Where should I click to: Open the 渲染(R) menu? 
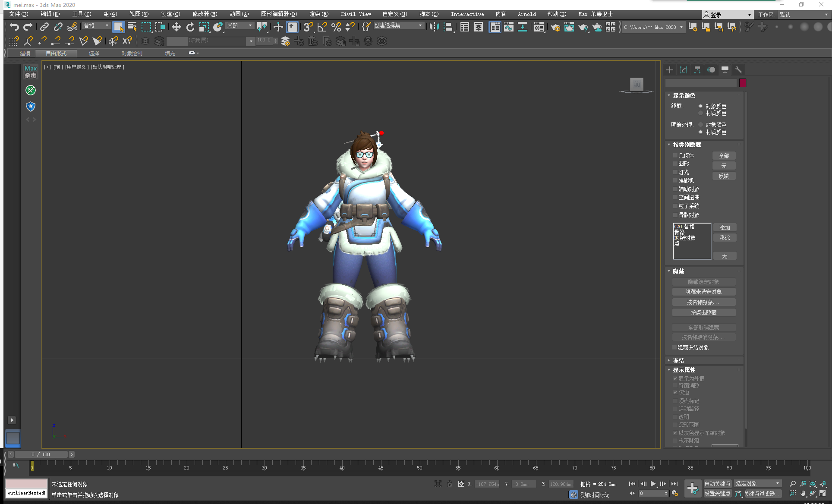click(x=318, y=14)
